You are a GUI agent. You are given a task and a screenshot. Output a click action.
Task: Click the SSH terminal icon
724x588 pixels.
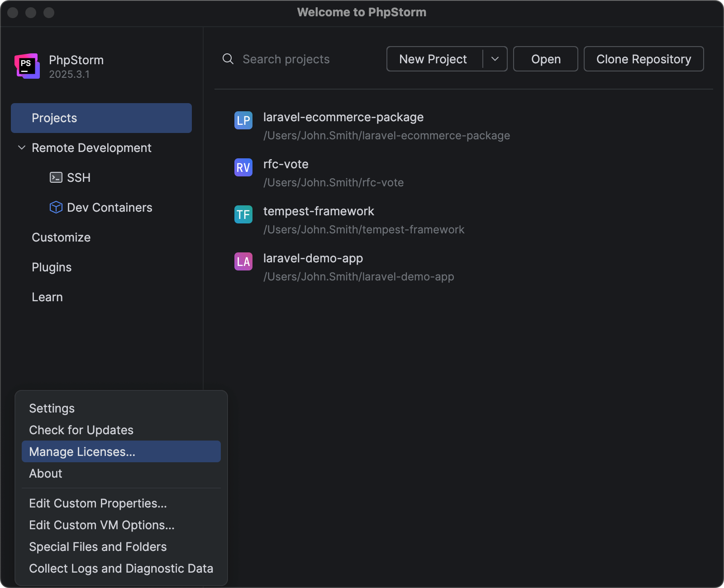pyautogui.click(x=56, y=177)
